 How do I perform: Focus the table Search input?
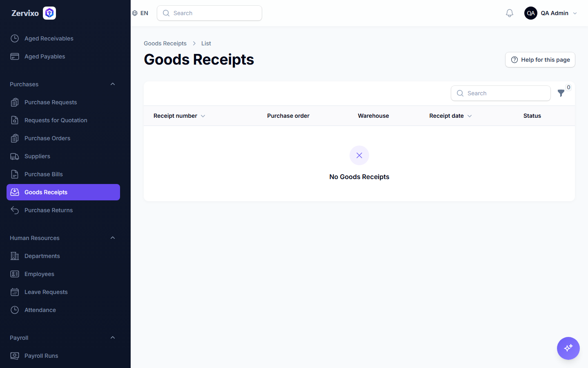pyautogui.click(x=501, y=93)
